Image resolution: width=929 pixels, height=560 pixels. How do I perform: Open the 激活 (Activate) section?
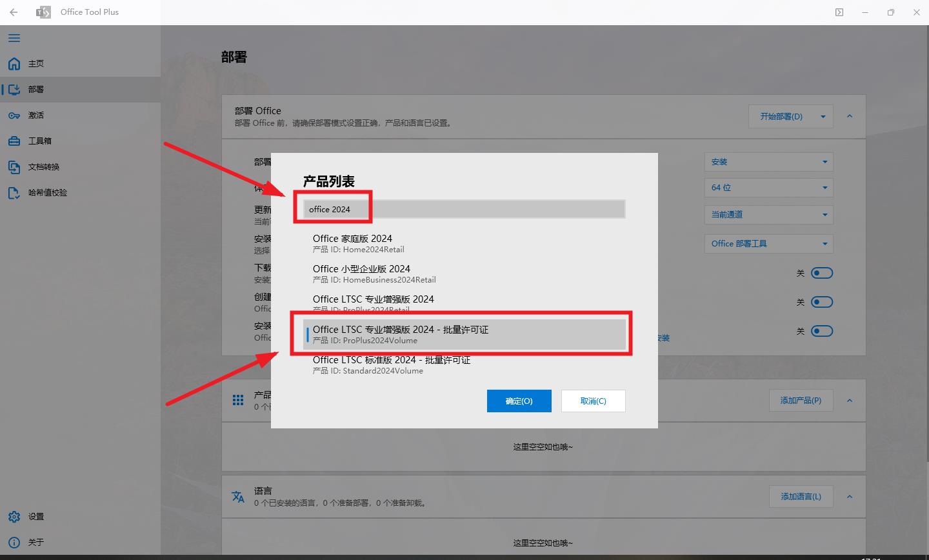(35, 115)
